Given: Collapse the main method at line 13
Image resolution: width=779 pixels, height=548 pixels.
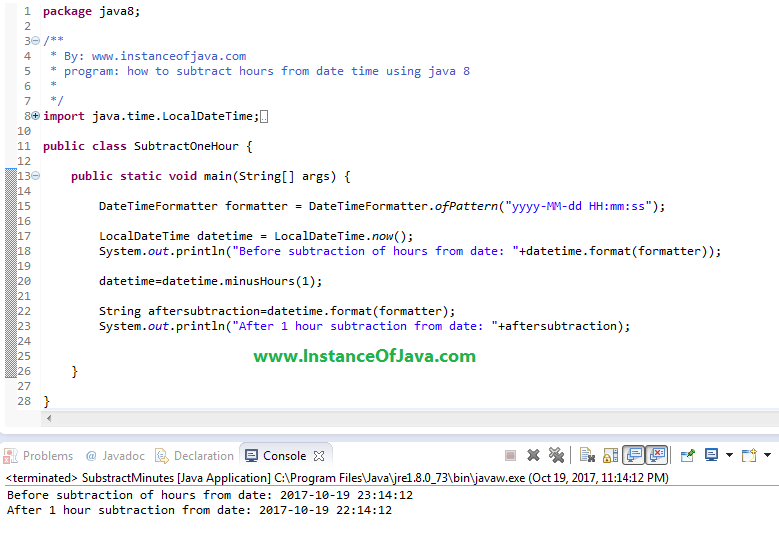Looking at the screenshot, I should click(36, 176).
